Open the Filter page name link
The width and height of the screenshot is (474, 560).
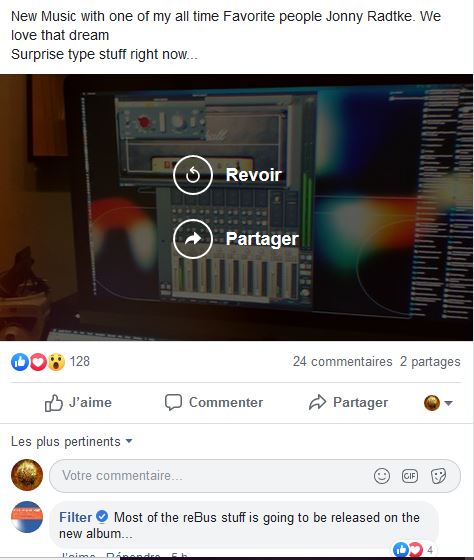coord(75,517)
